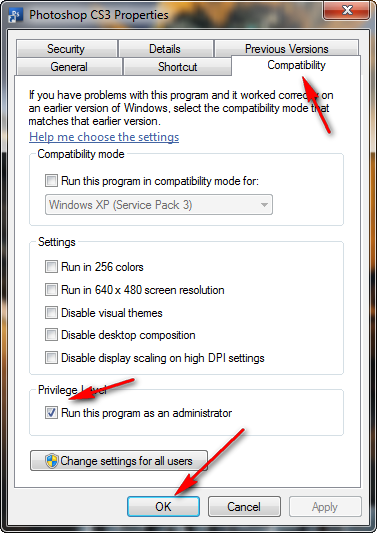Check Run in 256 colors

click(x=51, y=267)
